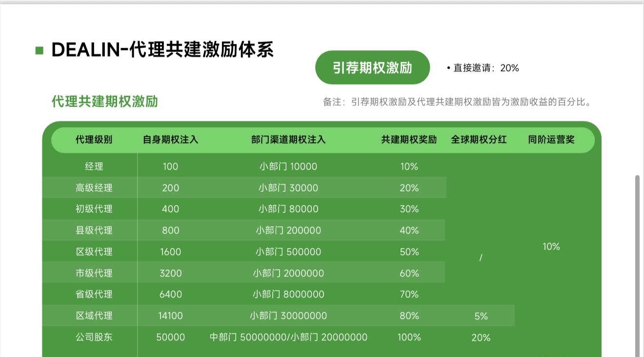Click the value 100 in 经理 row
Viewport: 644px width, 357px height.
click(171, 166)
